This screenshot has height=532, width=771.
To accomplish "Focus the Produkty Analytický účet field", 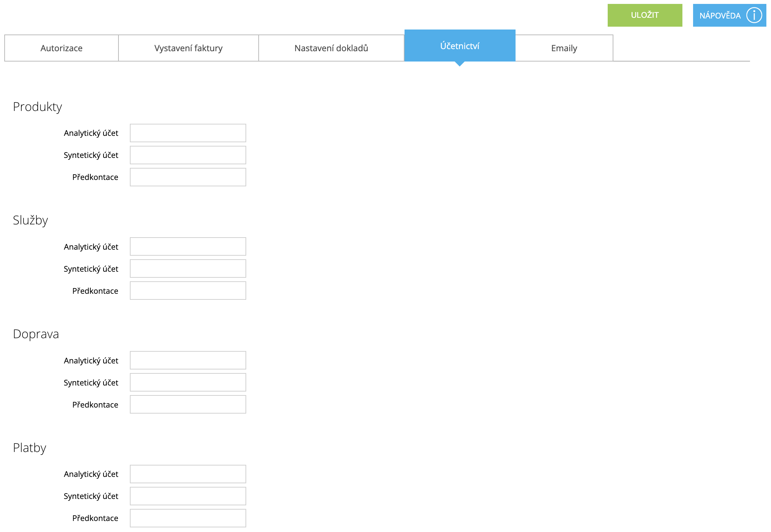I will click(188, 133).
